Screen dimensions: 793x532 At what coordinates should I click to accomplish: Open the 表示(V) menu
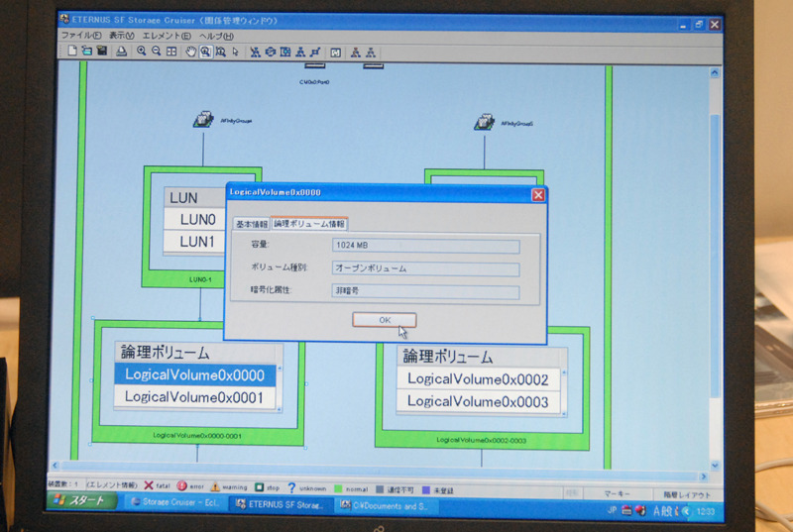click(121, 36)
